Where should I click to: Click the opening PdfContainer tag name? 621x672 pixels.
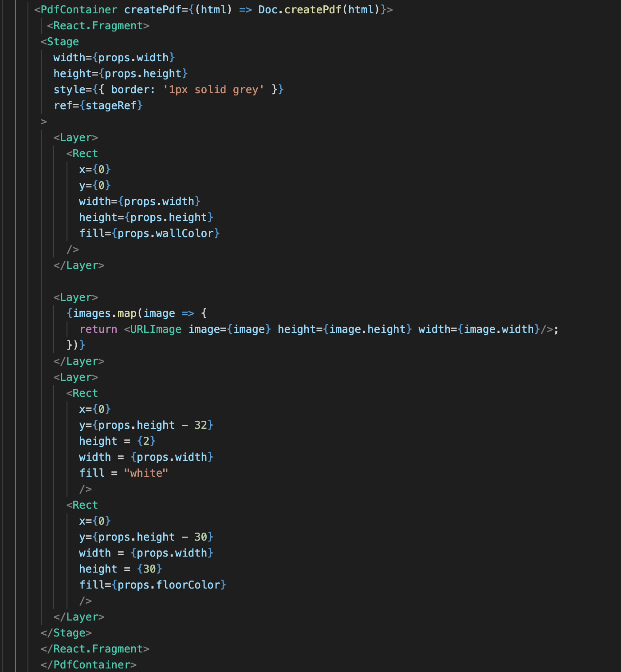point(79,9)
